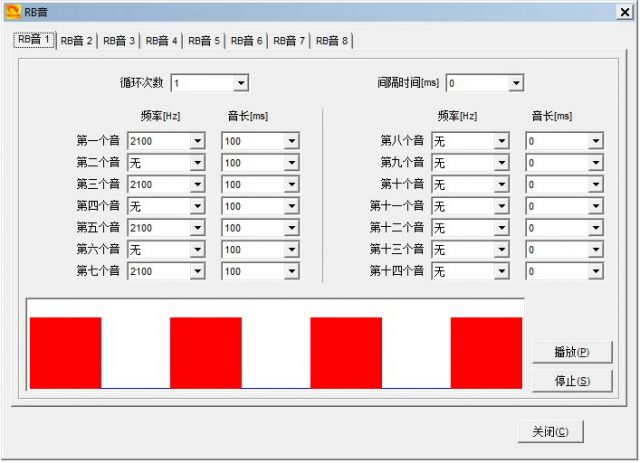The image size is (640, 463).
Task: Open the 第十二个音 duration dropdown
Action: [596, 228]
